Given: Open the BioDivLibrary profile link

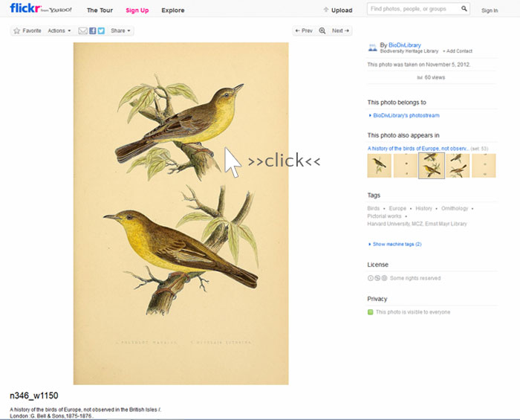Looking at the screenshot, I should [x=405, y=45].
